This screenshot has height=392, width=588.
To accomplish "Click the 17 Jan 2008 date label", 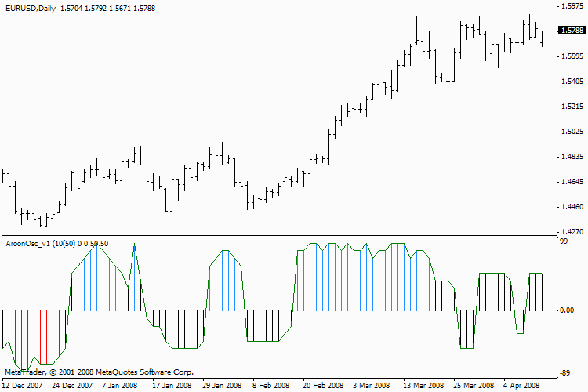I will tap(172, 386).
